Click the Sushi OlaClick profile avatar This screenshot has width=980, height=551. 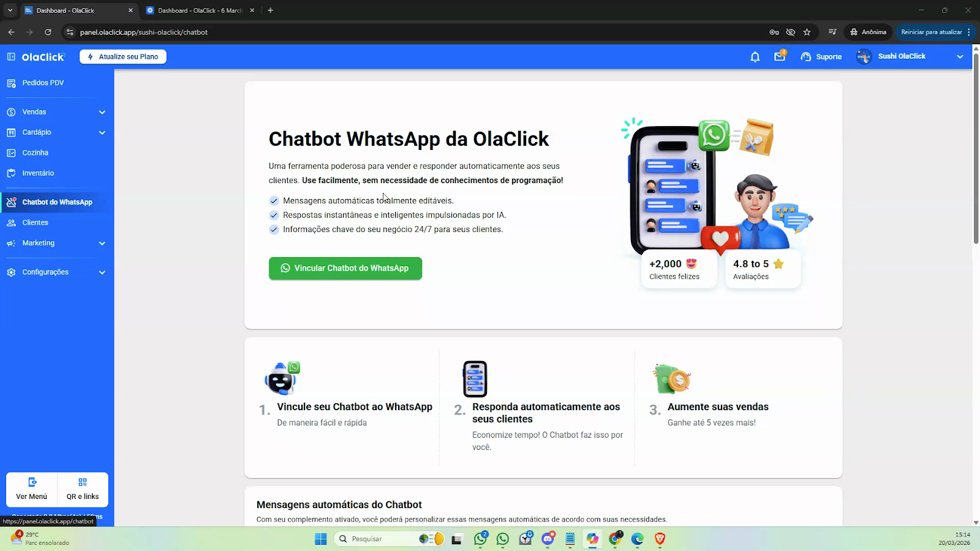pyautogui.click(x=864, y=57)
